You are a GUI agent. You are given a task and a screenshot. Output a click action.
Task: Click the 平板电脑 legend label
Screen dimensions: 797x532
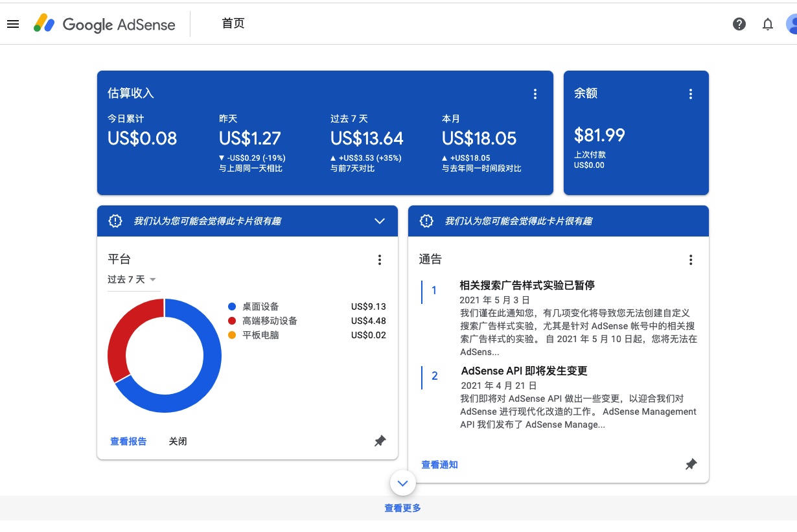coord(260,335)
